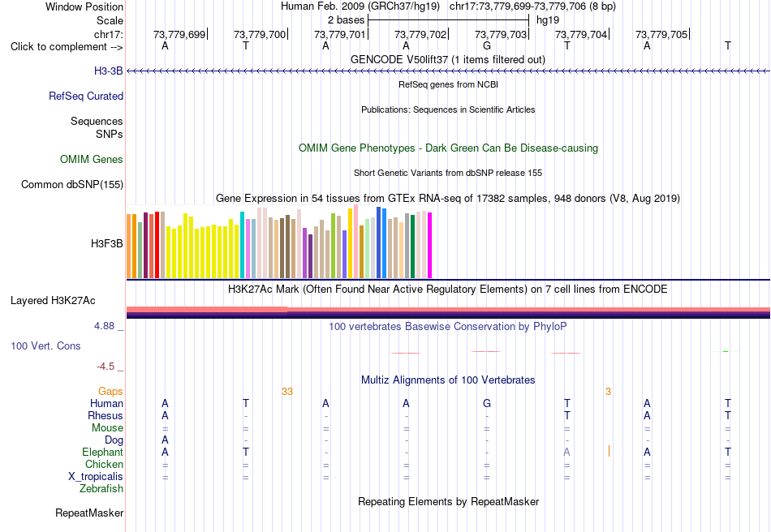This screenshot has width=771, height=532.
Task: Select the Chicken species label
Action: (x=104, y=464)
